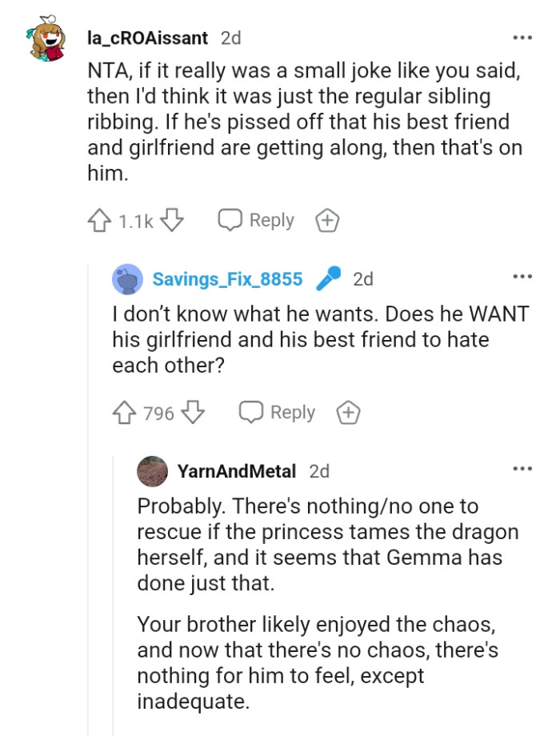Click the OP microphone icon next to Savings_Fix_8855
560x736 pixels.
(330, 278)
